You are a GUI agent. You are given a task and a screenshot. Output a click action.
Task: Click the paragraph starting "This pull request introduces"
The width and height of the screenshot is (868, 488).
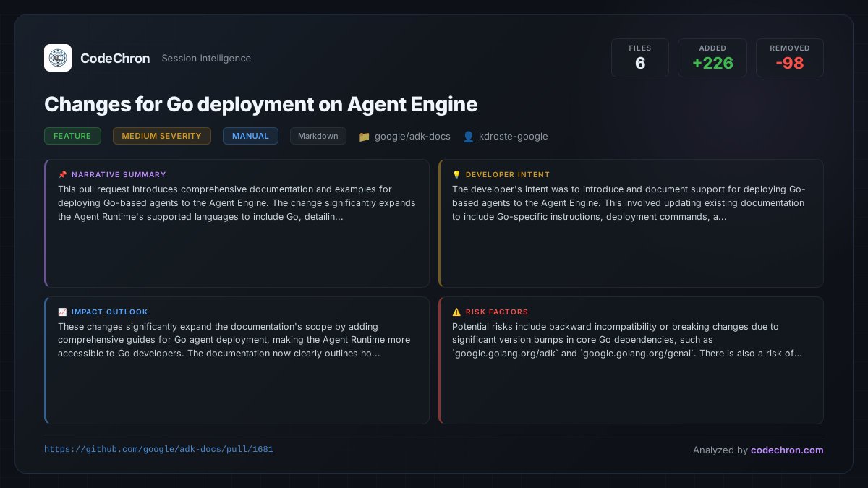[x=237, y=203]
